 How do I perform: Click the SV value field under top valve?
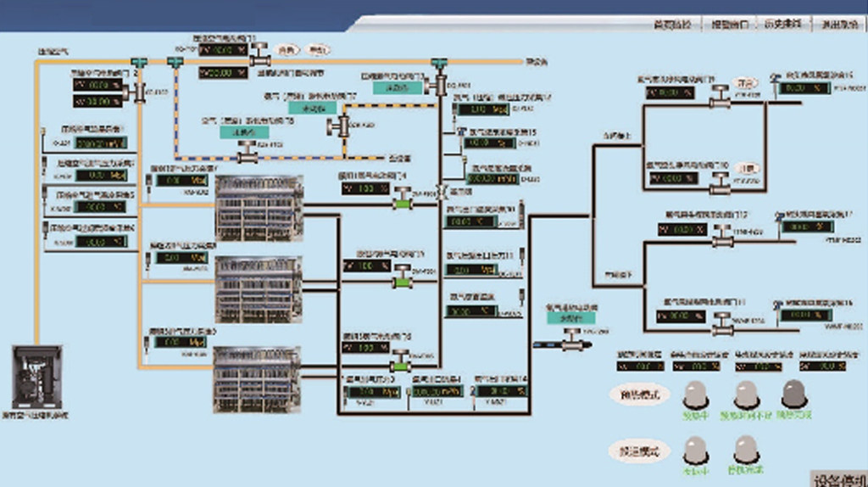pos(223,73)
